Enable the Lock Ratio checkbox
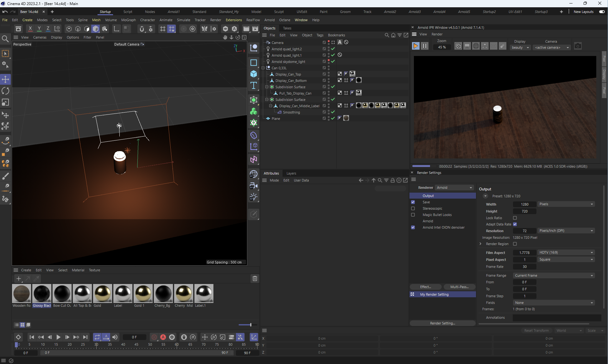The image size is (608, 364). click(515, 218)
